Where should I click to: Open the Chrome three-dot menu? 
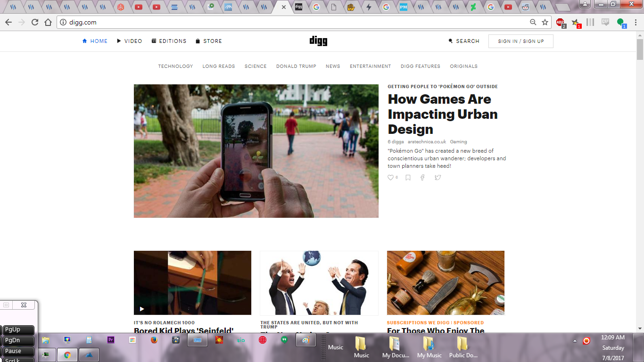tap(635, 22)
